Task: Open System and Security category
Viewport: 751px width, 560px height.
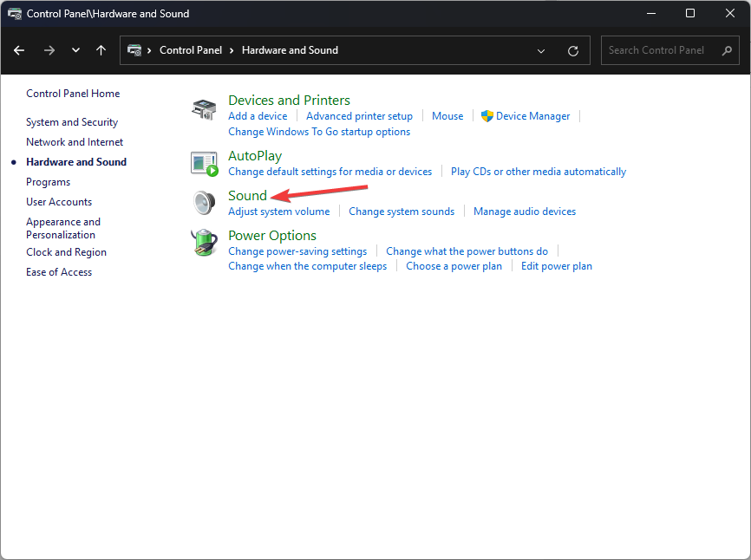Action: tap(72, 122)
